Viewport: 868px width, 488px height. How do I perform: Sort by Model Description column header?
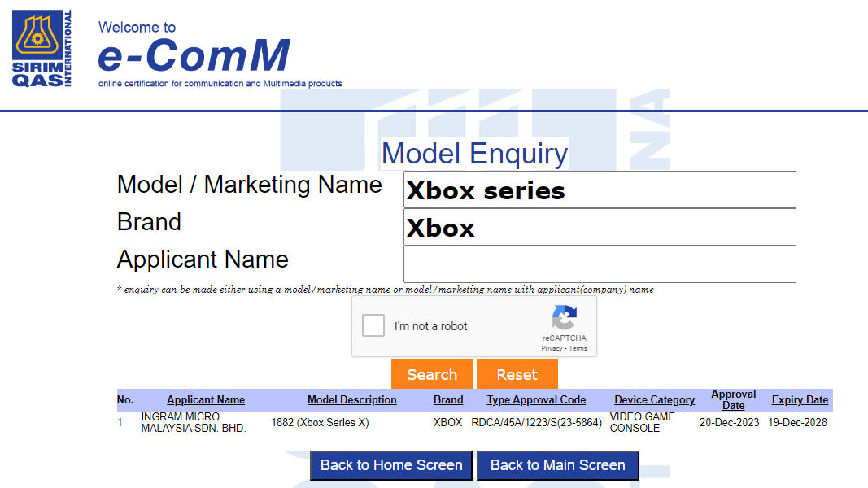pos(351,400)
